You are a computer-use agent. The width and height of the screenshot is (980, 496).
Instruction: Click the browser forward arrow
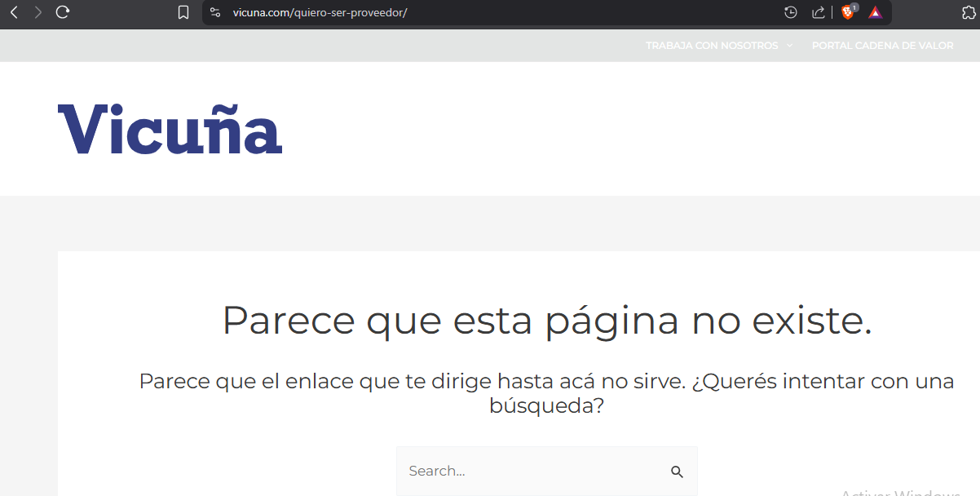[38, 12]
